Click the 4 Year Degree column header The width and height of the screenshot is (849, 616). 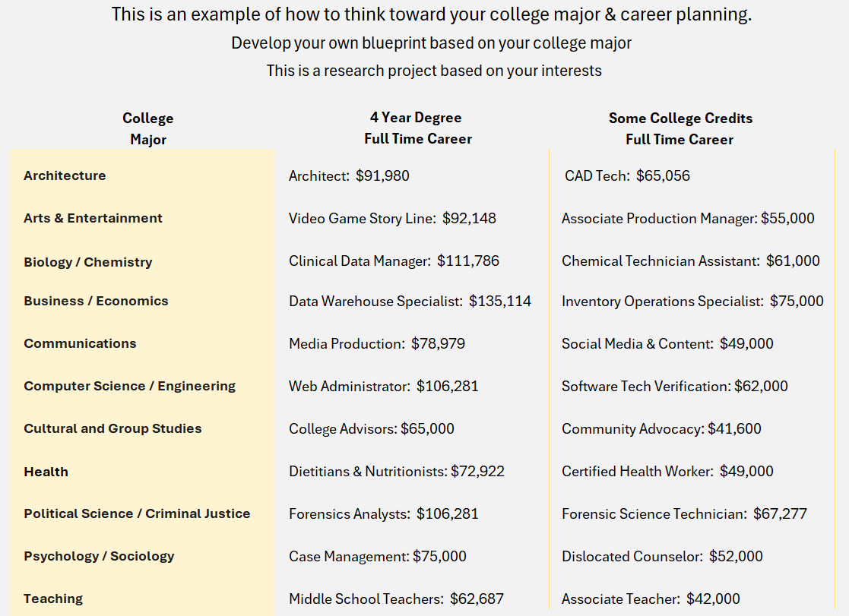416,118
